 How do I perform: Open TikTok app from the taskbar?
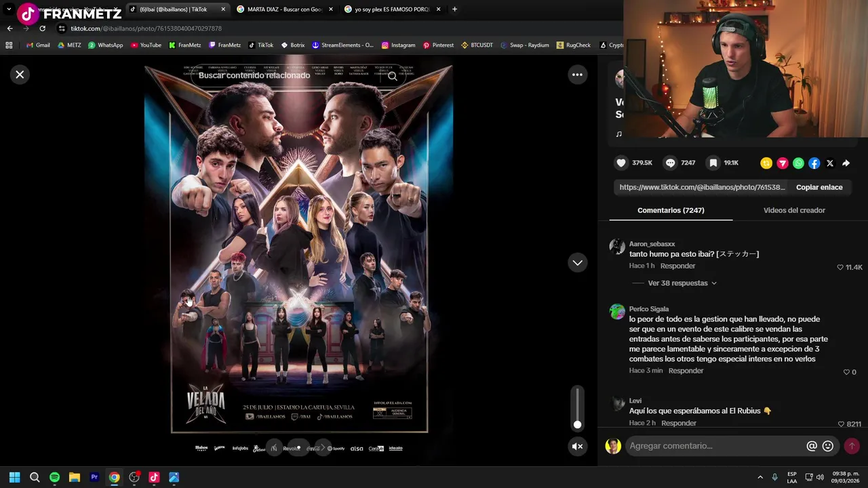(154, 477)
